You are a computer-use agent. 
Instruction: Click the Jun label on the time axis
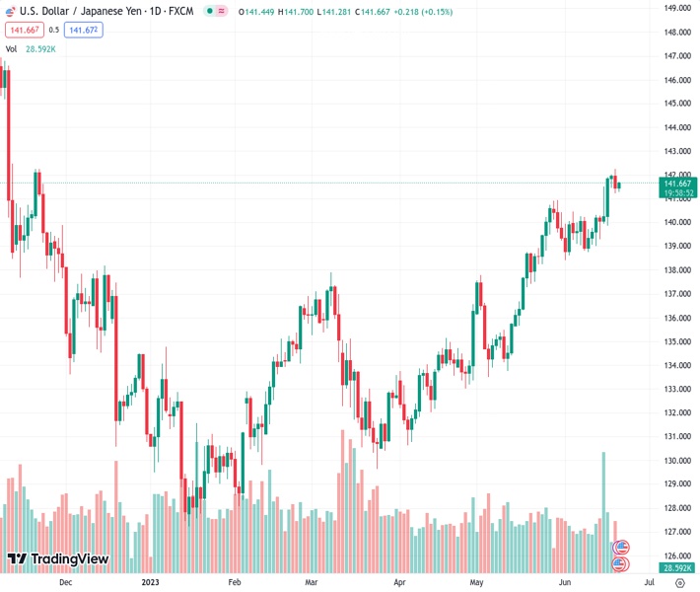pyautogui.click(x=566, y=582)
